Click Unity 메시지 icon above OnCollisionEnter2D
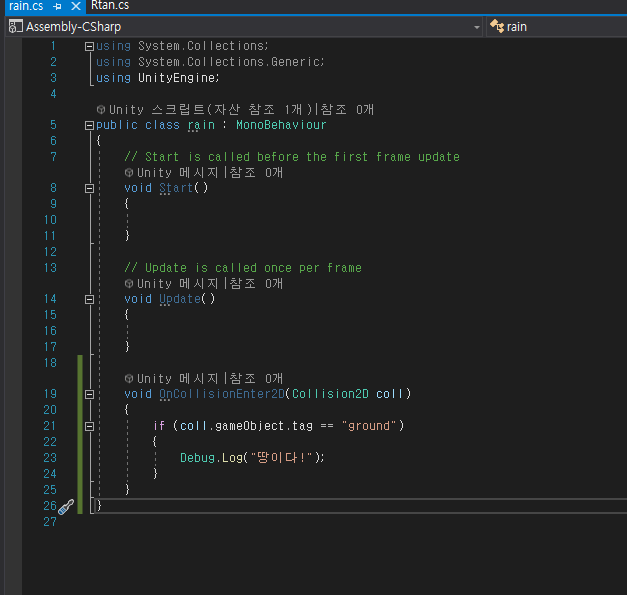Screen dimensions: 627x595 (x=129, y=378)
